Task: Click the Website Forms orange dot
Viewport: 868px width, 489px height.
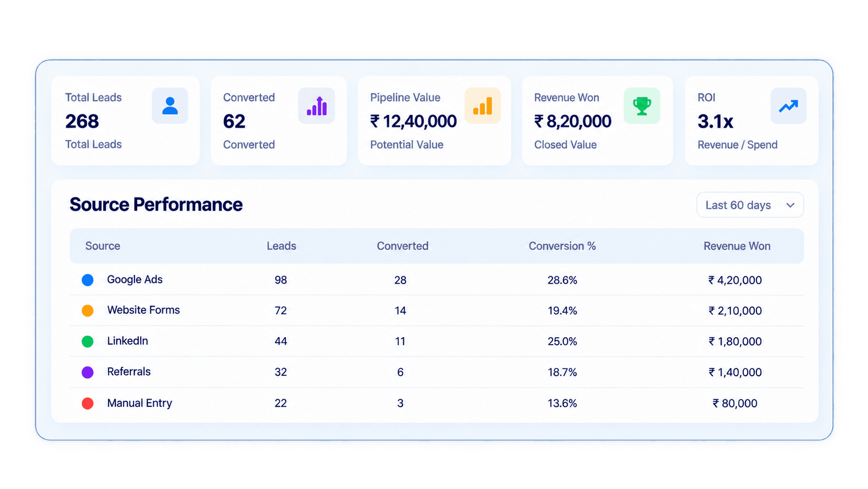Action: point(88,311)
